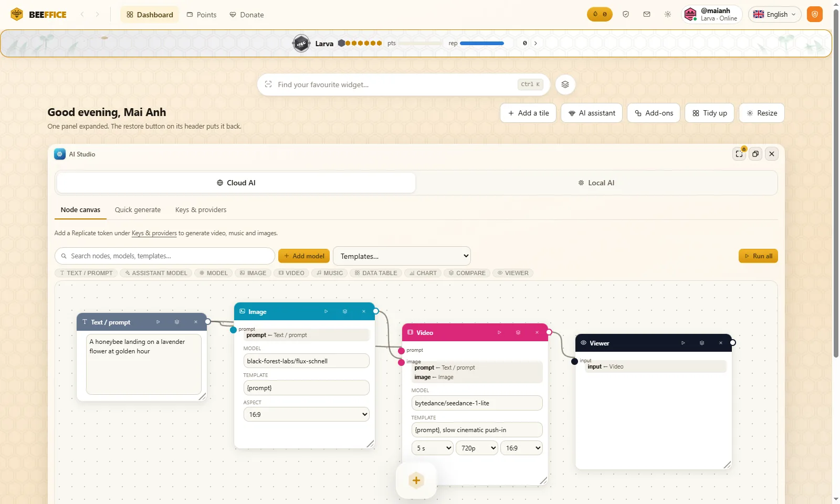This screenshot has height=504, width=840.
Task: Open layers icon on the Image node
Action: (x=345, y=311)
